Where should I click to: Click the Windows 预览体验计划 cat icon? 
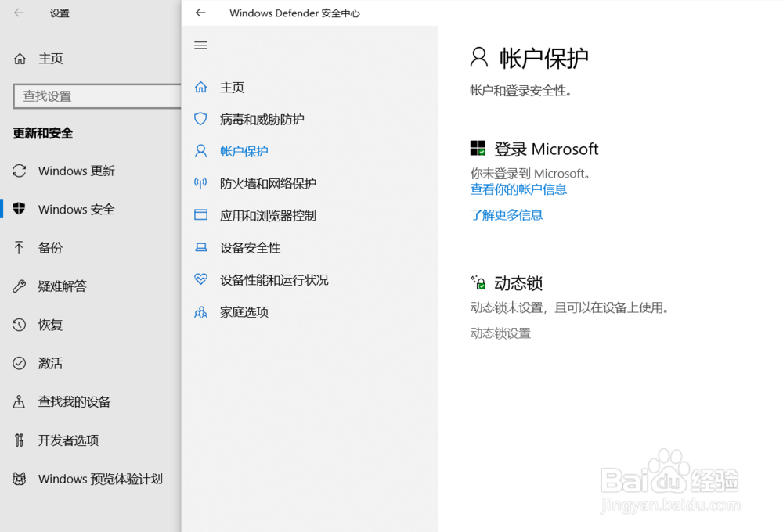(20, 479)
